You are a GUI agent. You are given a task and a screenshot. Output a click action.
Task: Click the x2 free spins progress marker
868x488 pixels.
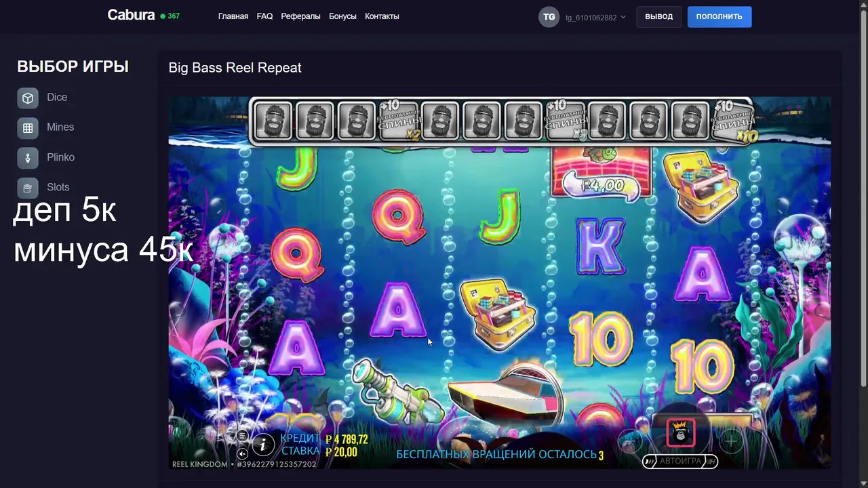click(399, 121)
